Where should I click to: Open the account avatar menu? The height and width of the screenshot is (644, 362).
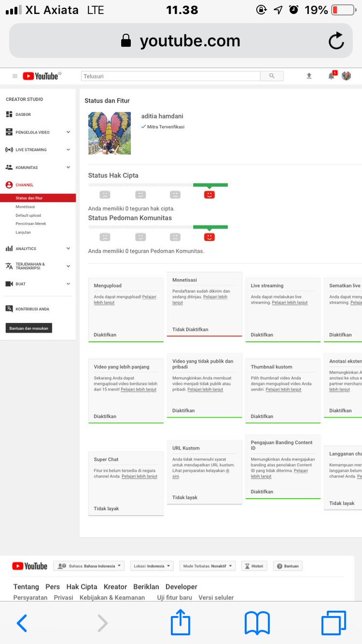click(x=346, y=76)
